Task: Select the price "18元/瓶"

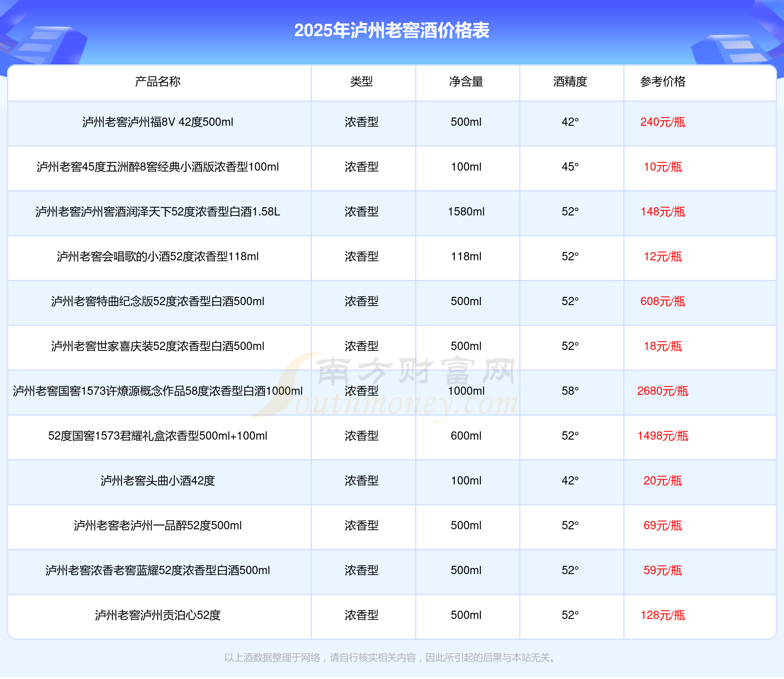Action: 663,346
